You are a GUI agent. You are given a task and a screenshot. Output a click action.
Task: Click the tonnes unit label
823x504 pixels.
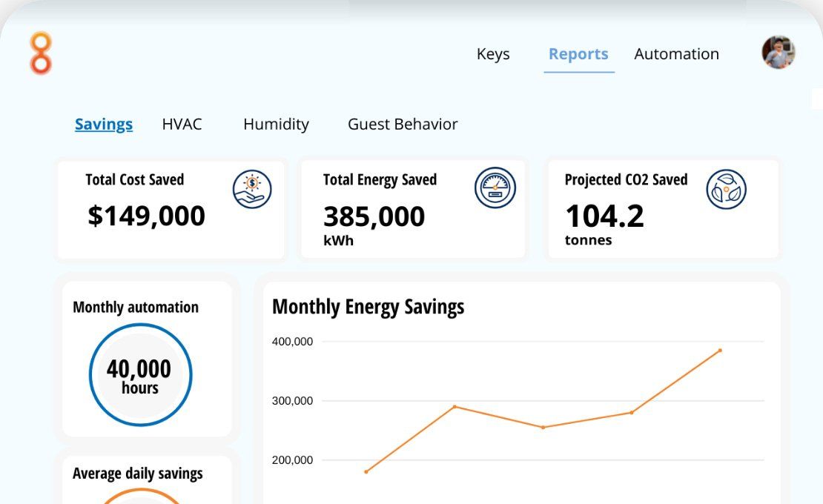coord(589,240)
